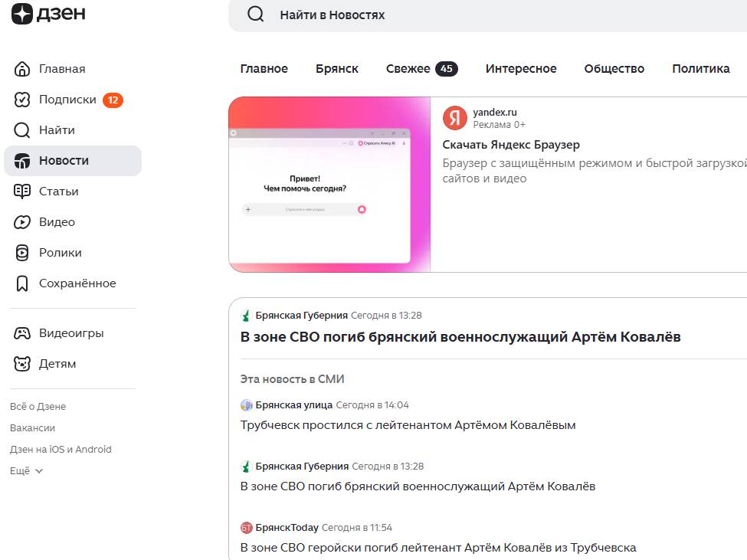Open the Видео play icon

click(x=22, y=222)
